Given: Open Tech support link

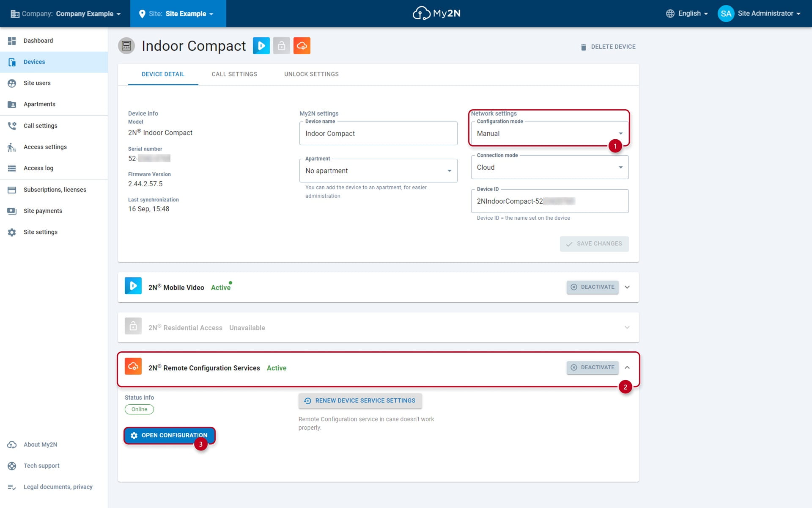Looking at the screenshot, I should pyautogui.click(x=54, y=466).
